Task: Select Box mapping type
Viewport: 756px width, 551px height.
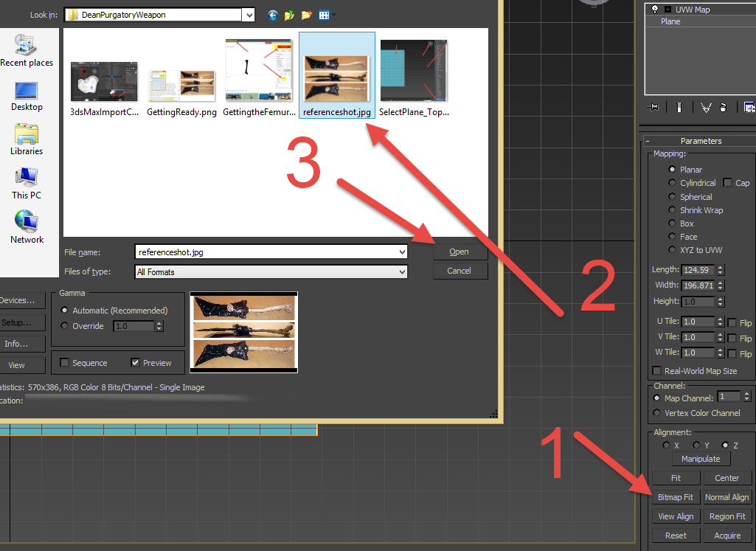Action: (672, 223)
